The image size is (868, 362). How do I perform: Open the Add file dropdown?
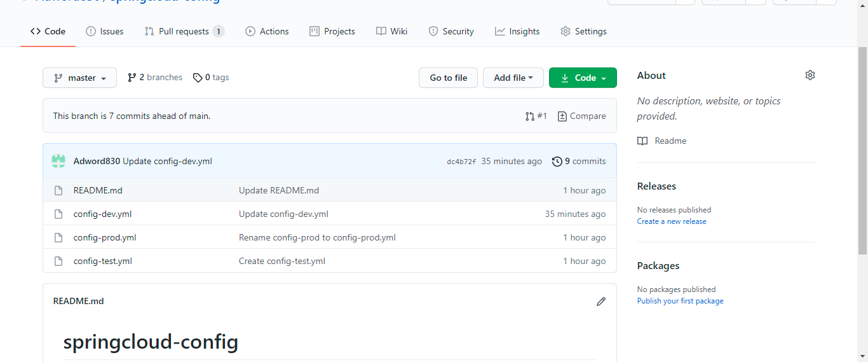click(513, 78)
